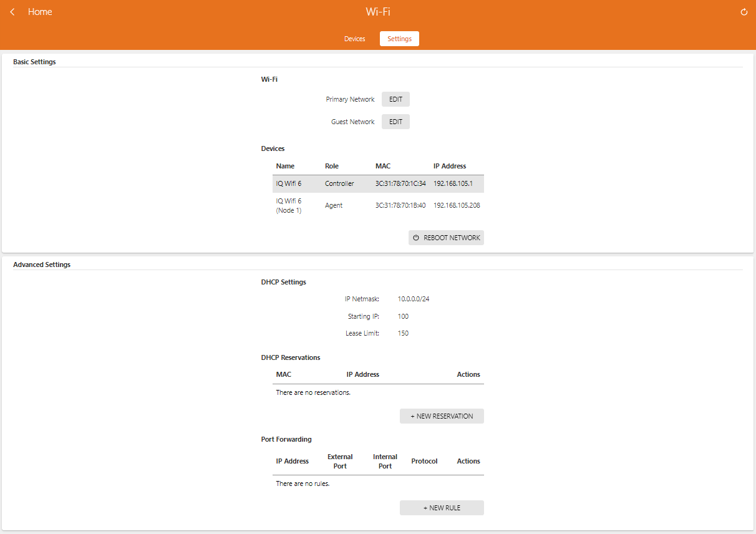Click the MAC header in DHCP Reservations

284,374
